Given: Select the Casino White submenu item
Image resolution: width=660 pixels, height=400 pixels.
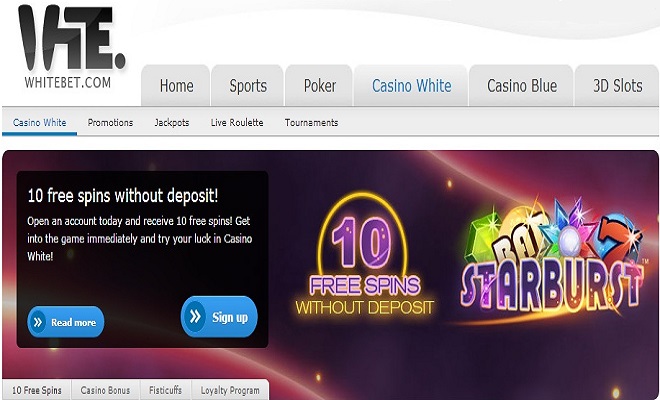Looking at the screenshot, I should click(x=40, y=123).
